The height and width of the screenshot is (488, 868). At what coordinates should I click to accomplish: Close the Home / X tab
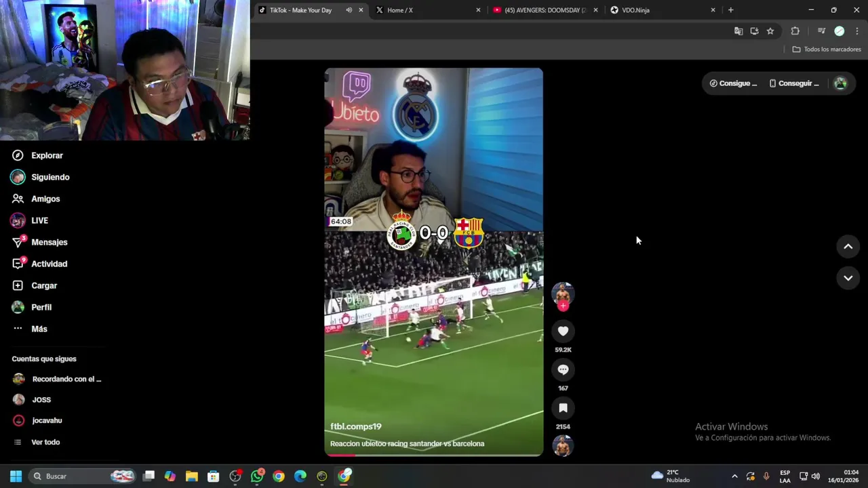pyautogui.click(x=478, y=10)
